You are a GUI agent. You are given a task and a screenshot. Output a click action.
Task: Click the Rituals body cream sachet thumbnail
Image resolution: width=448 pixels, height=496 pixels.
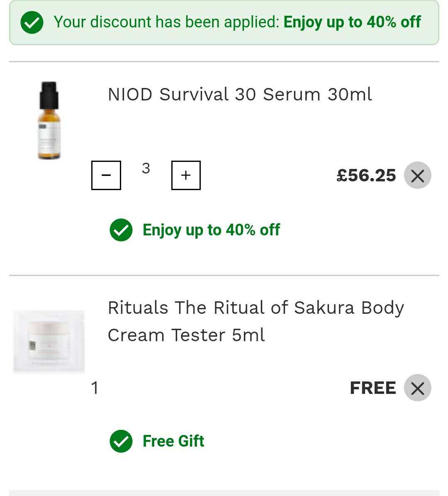[x=49, y=342]
